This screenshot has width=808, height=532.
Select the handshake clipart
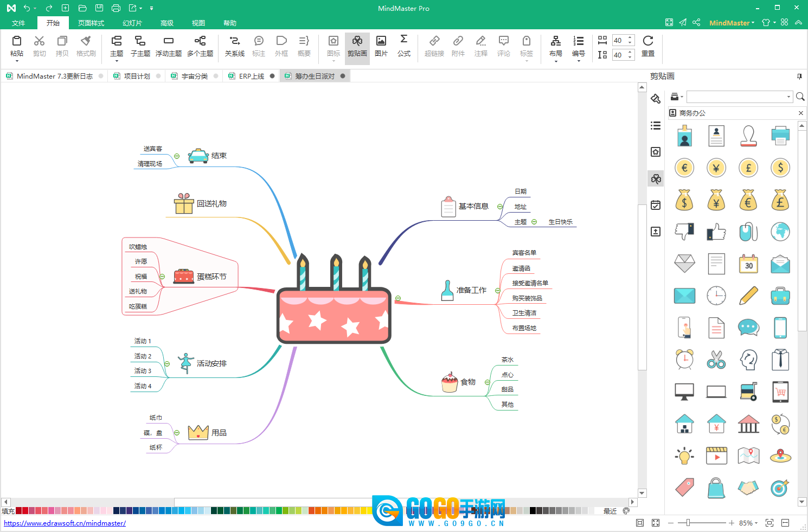pos(748,488)
